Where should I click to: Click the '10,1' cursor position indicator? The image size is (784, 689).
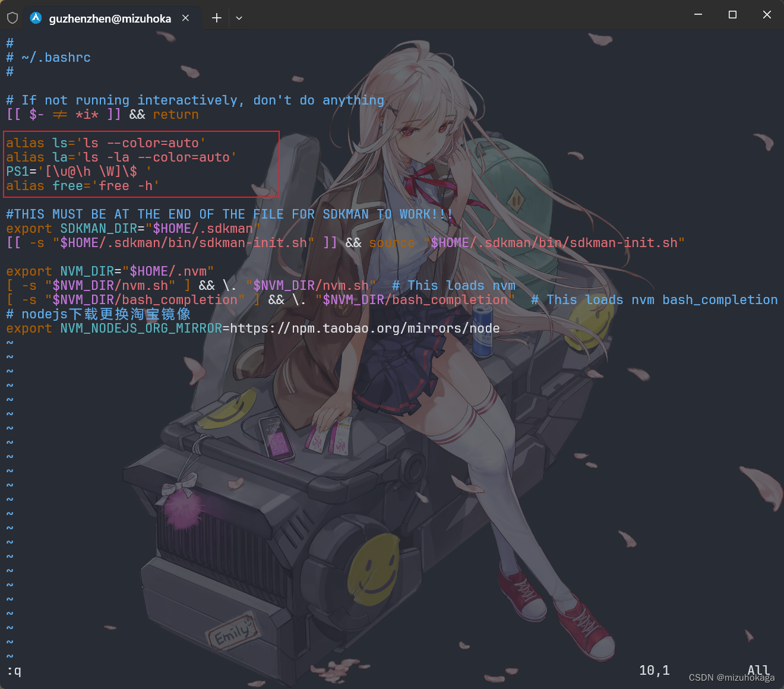(x=655, y=671)
